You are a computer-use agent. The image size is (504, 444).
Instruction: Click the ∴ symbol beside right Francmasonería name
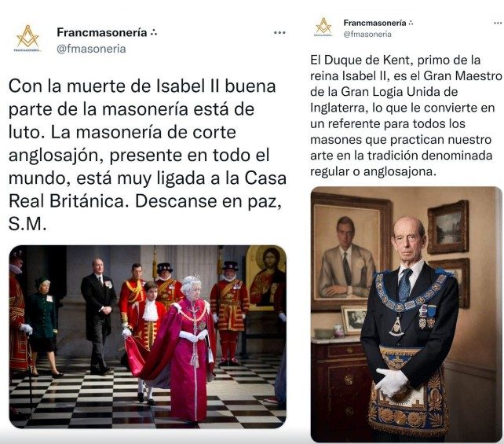click(x=410, y=23)
